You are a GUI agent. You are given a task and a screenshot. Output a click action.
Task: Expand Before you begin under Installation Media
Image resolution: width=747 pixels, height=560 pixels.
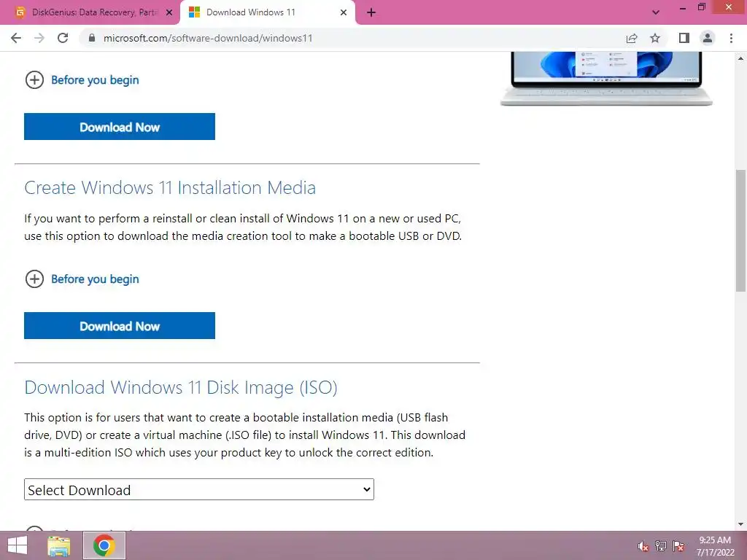point(82,279)
